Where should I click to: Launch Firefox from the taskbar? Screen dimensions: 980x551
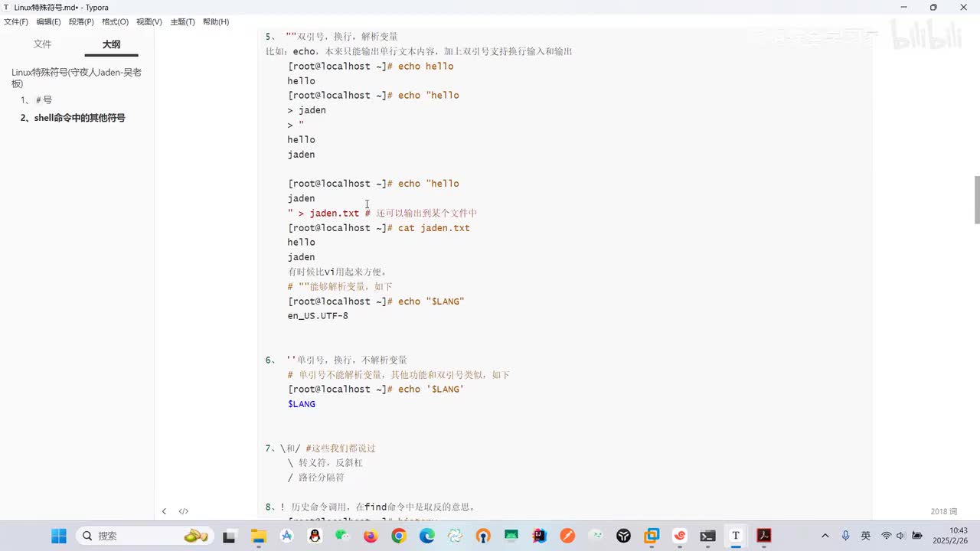click(x=371, y=536)
